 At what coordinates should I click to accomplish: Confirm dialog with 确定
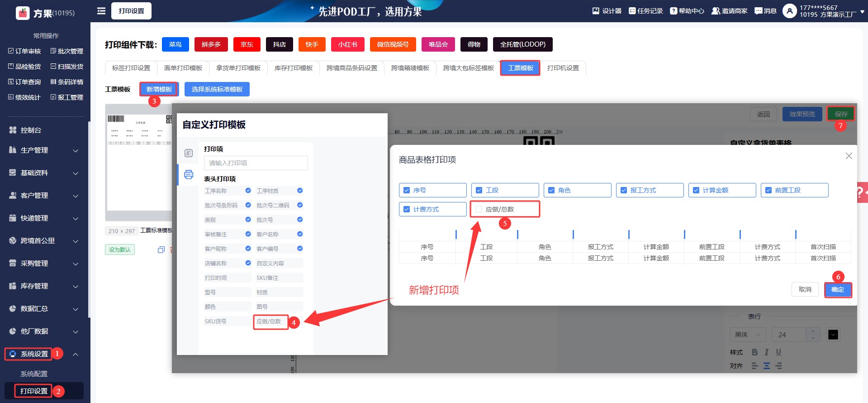coord(838,289)
